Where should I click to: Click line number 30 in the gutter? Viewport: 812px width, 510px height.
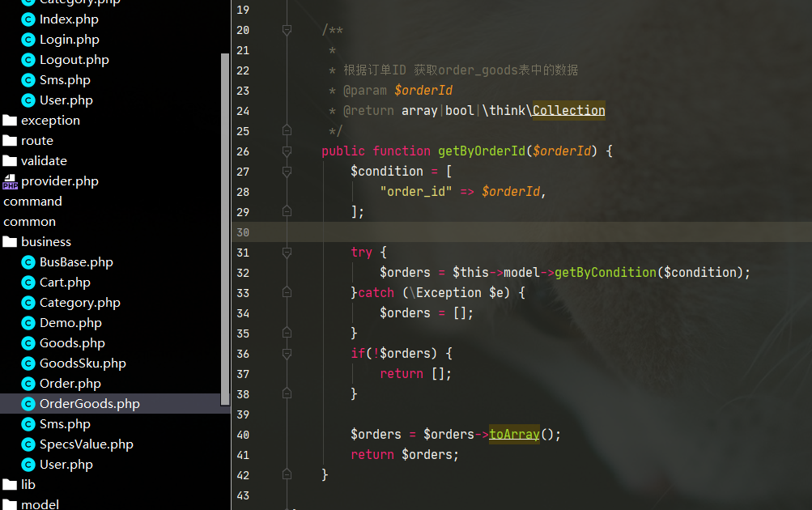click(x=243, y=232)
